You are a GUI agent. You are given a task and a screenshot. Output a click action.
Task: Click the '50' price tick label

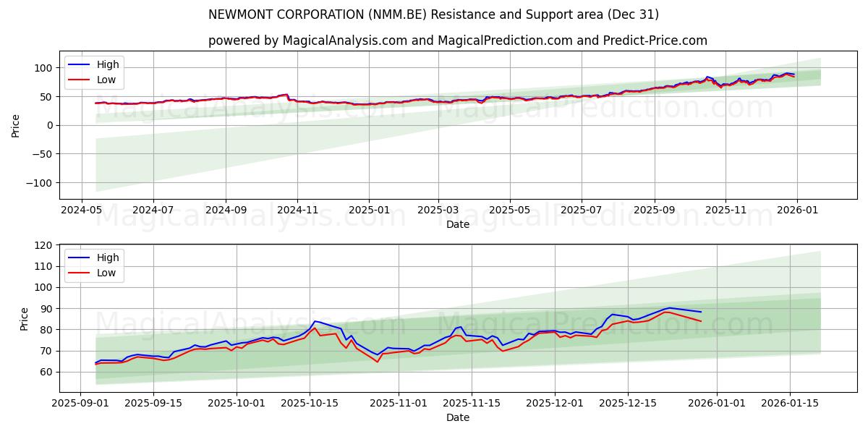[x=48, y=96]
